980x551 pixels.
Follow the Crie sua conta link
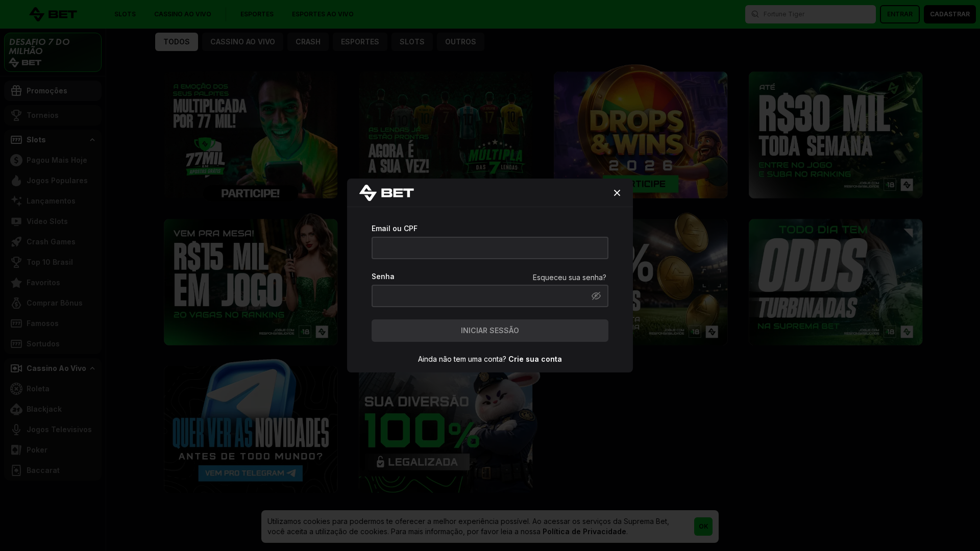[x=535, y=359]
